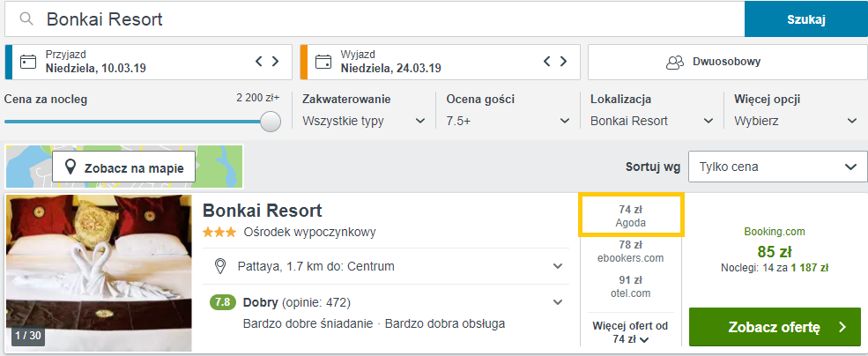Expand the Pattaya location details chevron

point(558,266)
